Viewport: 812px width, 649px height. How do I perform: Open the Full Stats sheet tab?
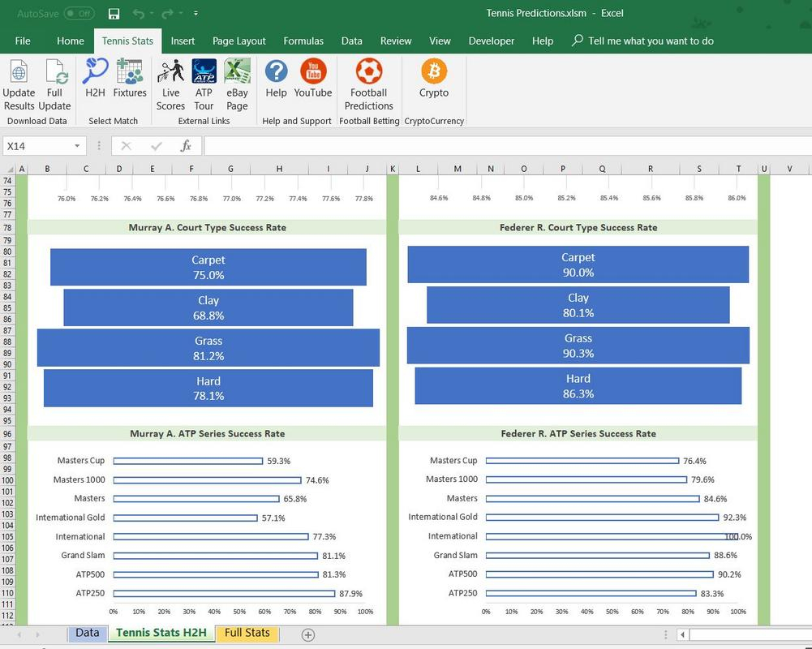(247, 633)
